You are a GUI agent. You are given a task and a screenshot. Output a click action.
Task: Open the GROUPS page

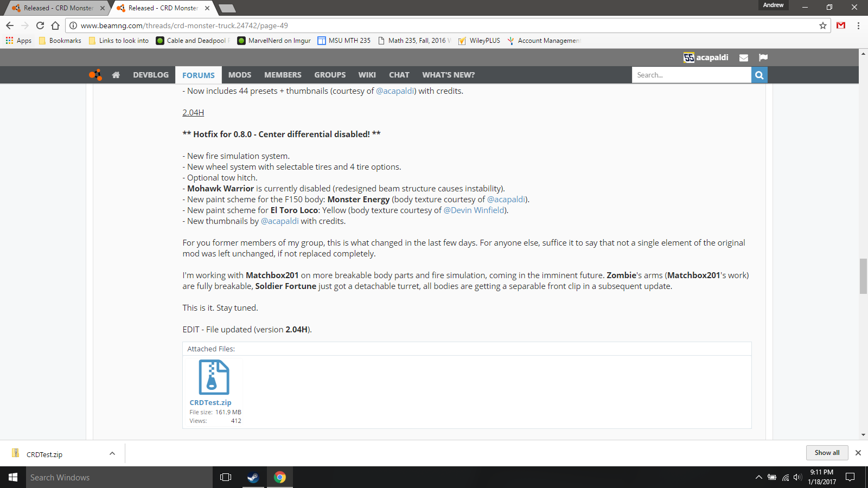coord(330,75)
